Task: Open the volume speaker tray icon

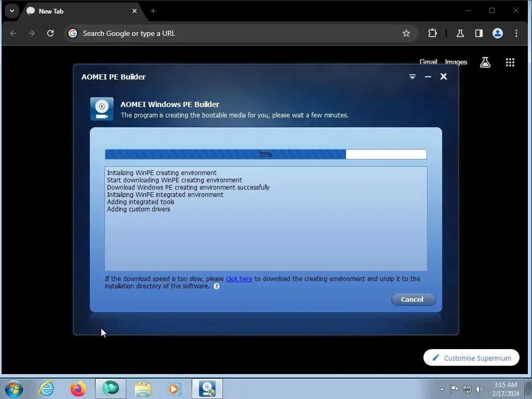Action: click(480, 389)
